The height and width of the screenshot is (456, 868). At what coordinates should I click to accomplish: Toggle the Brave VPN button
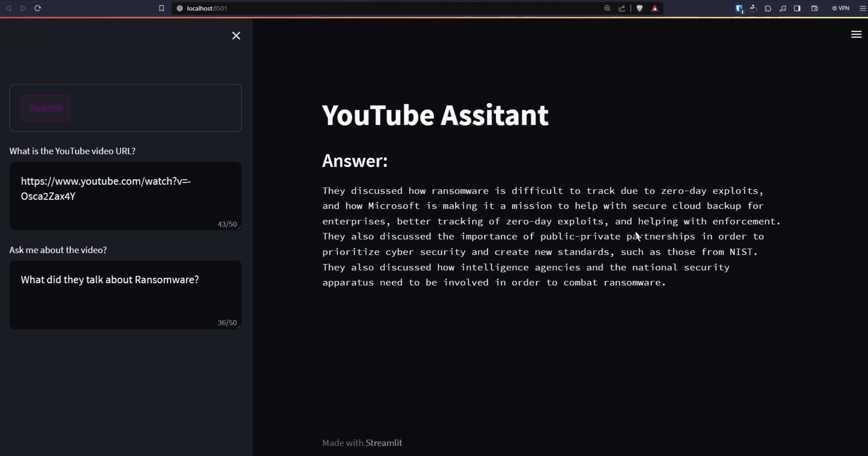pos(841,8)
